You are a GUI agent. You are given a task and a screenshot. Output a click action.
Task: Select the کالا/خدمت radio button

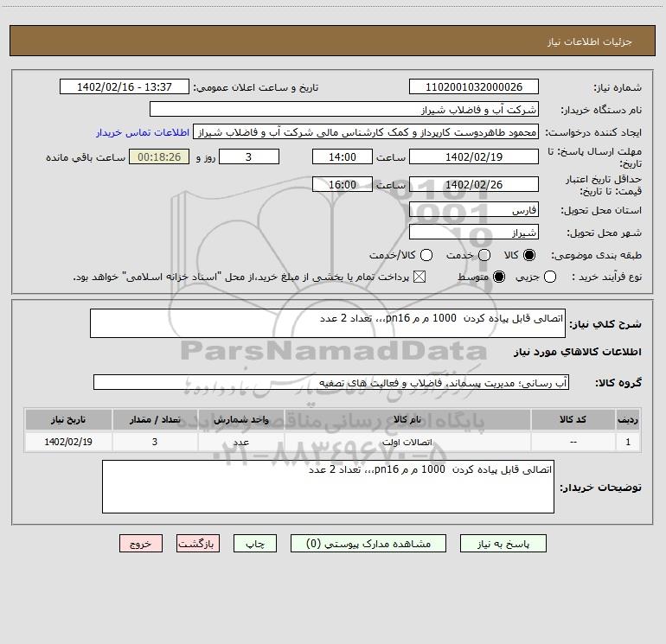tap(426, 255)
